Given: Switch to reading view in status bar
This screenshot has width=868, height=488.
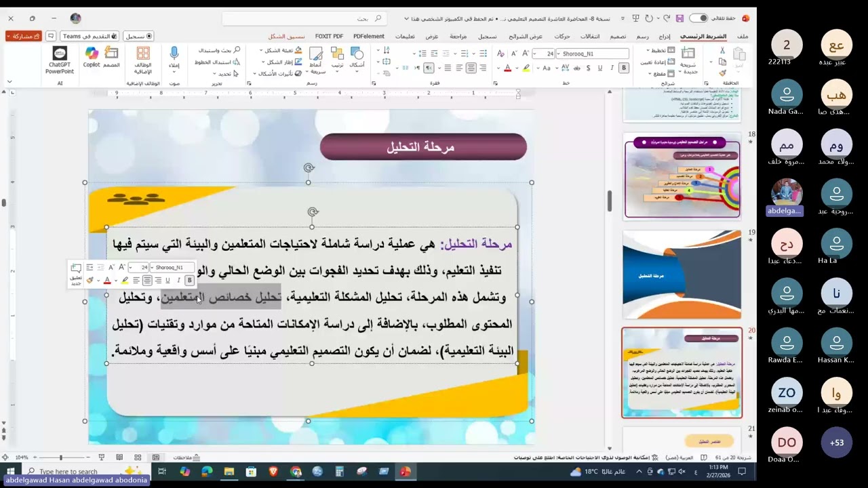Looking at the screenshot, I should (x=119, y=457).
